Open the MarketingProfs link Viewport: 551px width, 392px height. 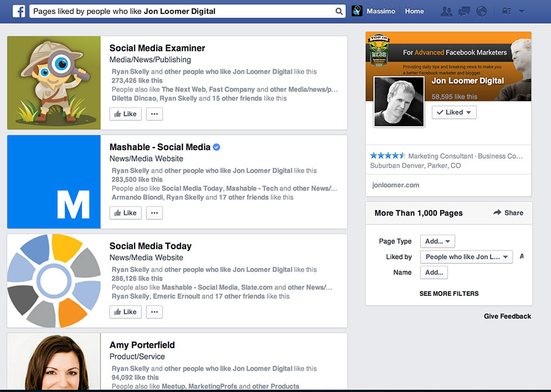(x=212, y=386)
